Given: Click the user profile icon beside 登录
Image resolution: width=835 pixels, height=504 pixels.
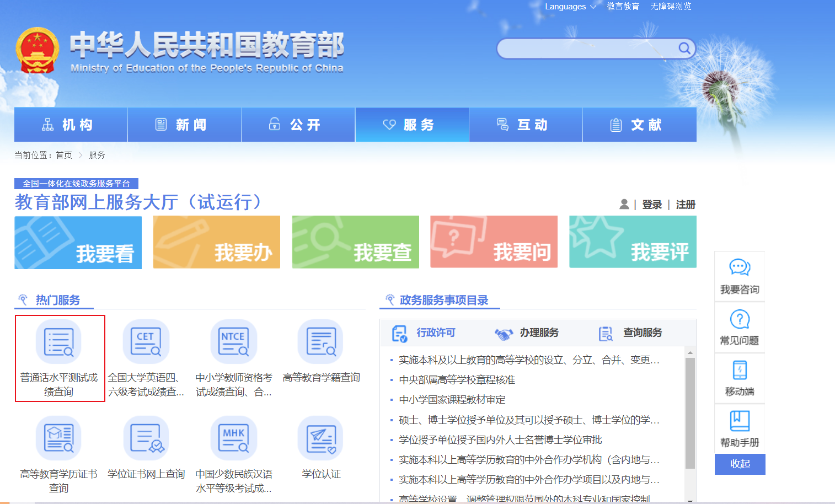Looking at the screenshot, I should click(x=624, y=204).
